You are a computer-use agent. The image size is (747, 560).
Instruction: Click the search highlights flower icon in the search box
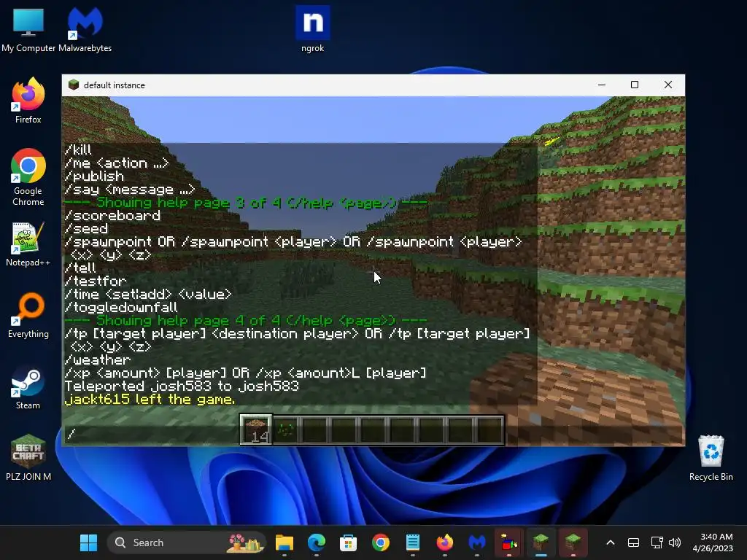245,542
